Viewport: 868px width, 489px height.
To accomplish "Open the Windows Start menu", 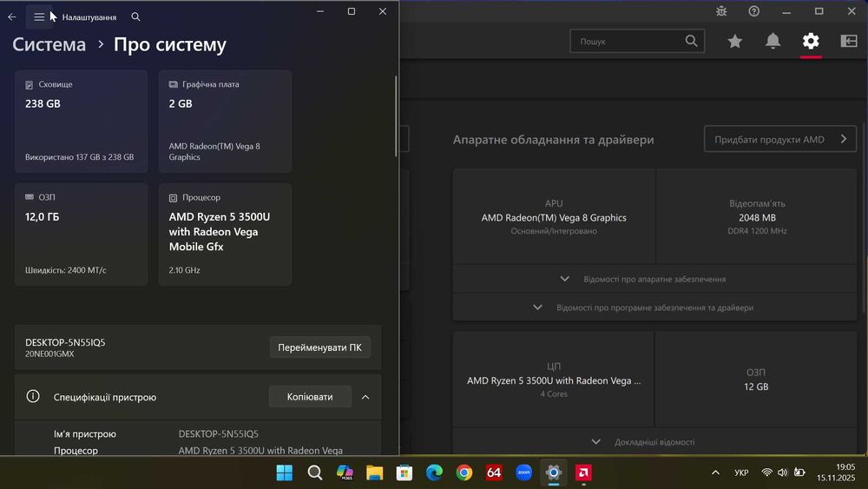I will click(285, 472).
